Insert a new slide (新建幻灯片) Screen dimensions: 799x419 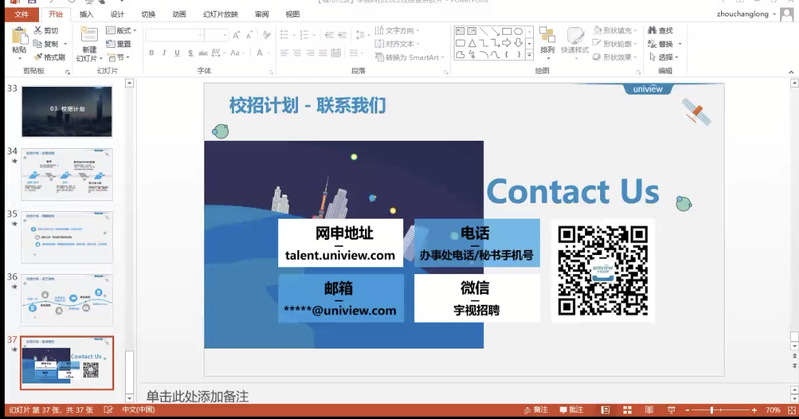(89, 45)
